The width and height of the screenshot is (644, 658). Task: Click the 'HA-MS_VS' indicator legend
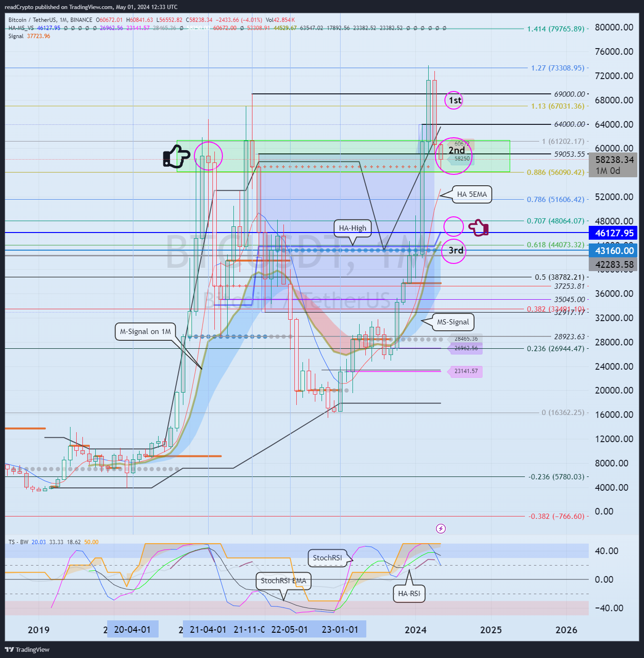click(21, 28)
